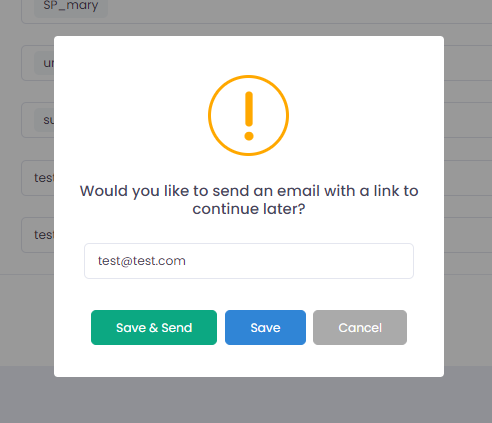Click empty space in SP_mary field
Screen dimensions: 492x423
pyautogui.click(x=300, y=8)
